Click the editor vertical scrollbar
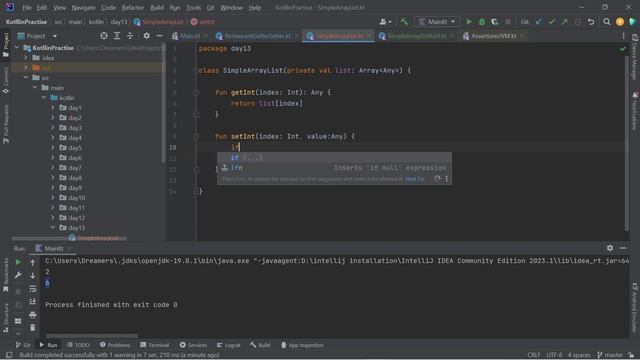The height and width of the screenshot is (360, 640). (x=627, y=143)
